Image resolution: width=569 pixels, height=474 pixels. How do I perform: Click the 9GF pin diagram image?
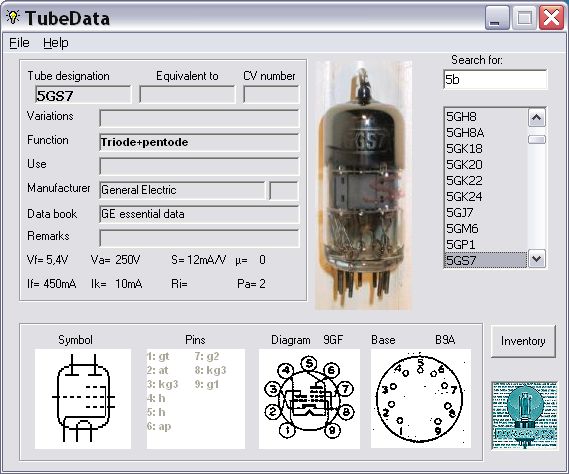(309, 399)
